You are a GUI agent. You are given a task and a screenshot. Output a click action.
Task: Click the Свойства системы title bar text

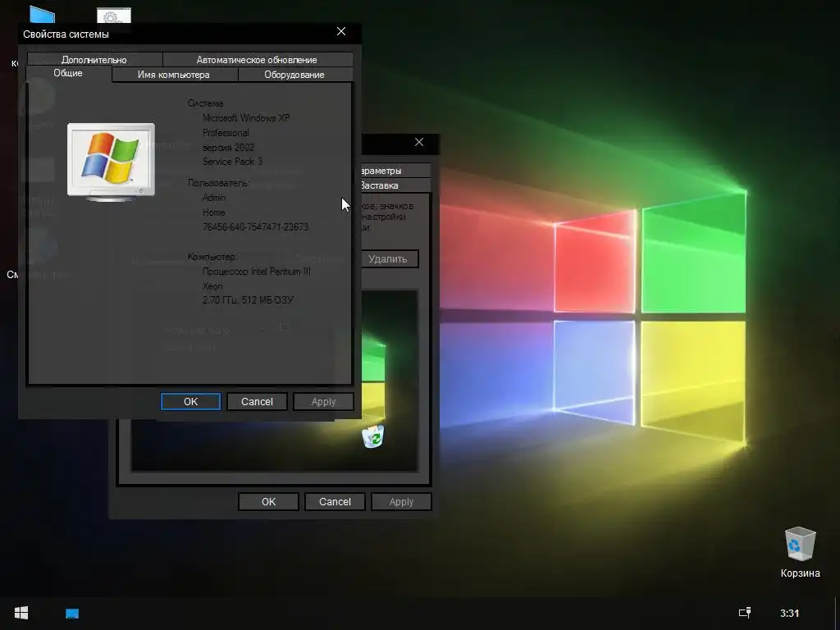[x=66, y=34]
